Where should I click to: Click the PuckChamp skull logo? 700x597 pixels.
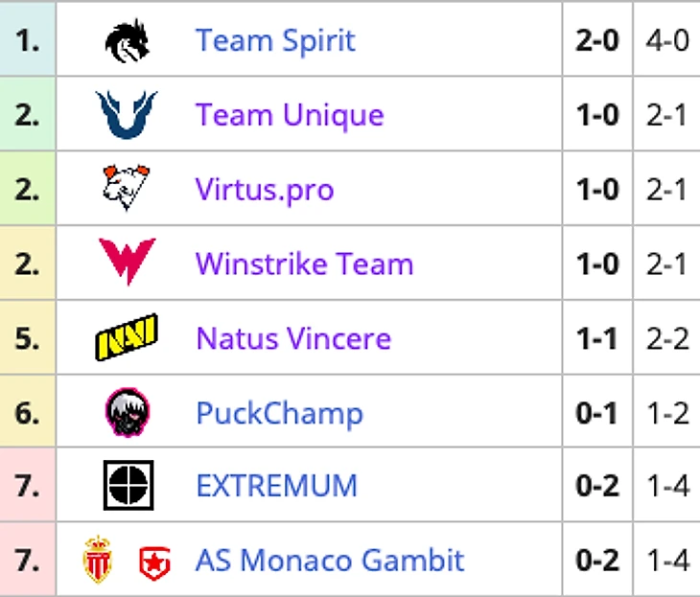click(x=127, y=412)
